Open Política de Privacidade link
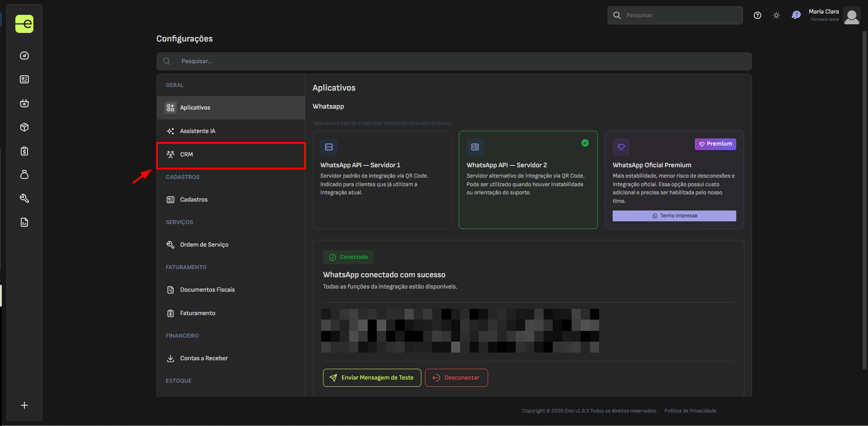868x426 pixels. [690, 411]
